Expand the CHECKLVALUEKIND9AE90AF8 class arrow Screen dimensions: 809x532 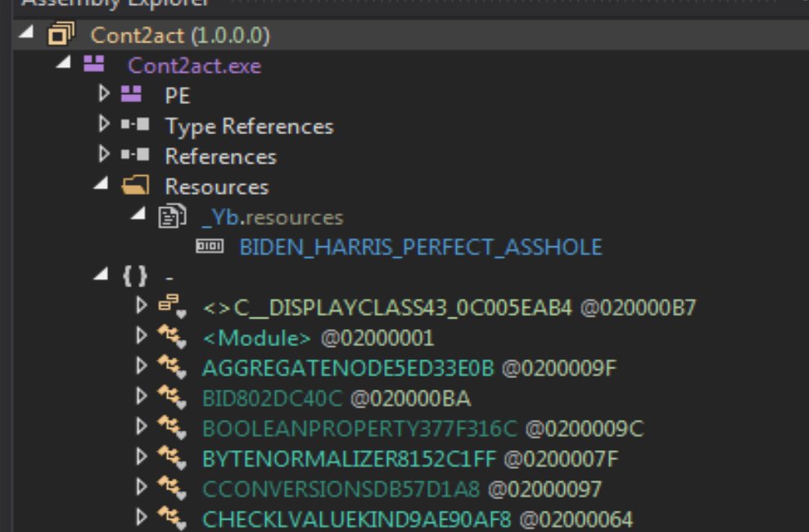tap(141, 517)
